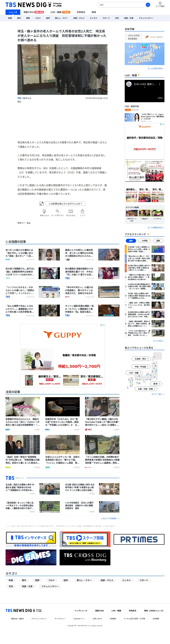Open 利用規約 footer link
170x644 pixels.
[x=113, y=619]
